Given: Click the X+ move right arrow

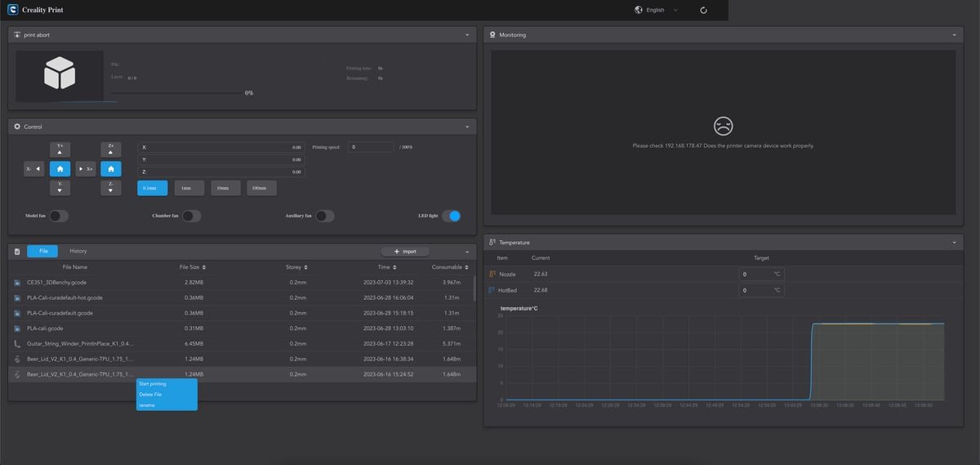Looking at the screenshot, I should coord(86,168).
